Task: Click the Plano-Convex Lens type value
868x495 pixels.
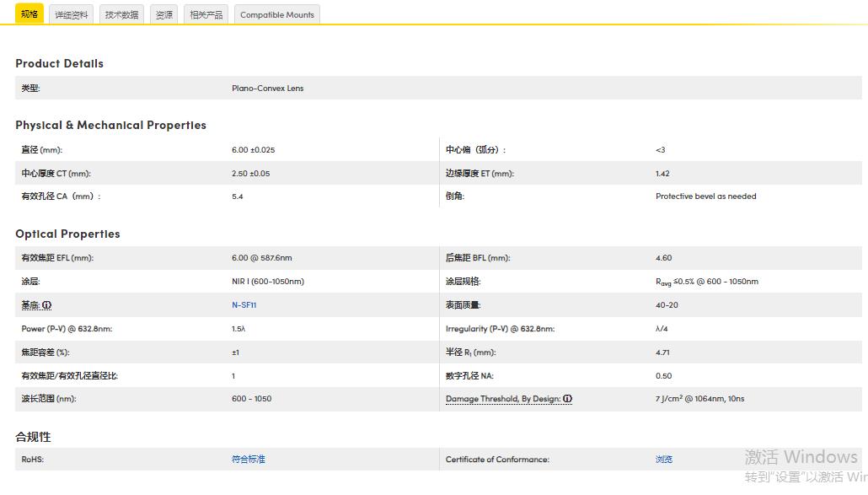Action: 267,89
